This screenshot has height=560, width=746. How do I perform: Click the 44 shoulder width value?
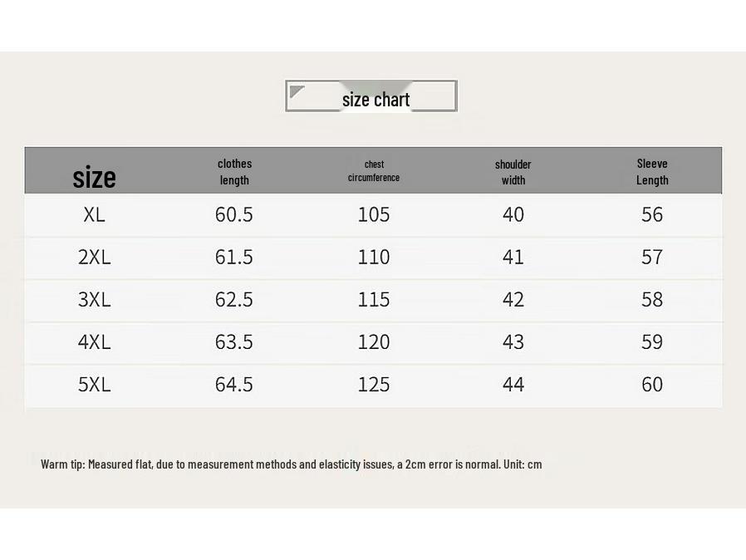[x=513, y=385]
